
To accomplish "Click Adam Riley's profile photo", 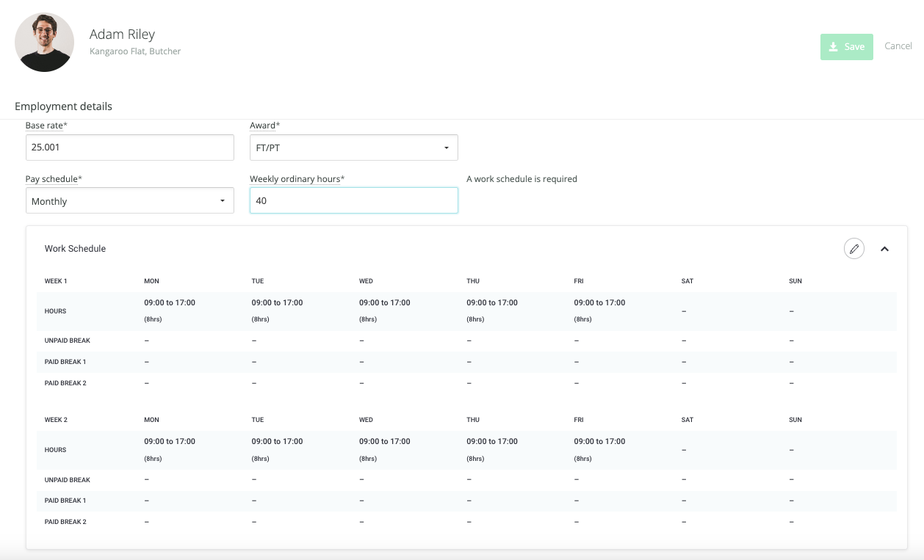I will (x=44, y=42).
